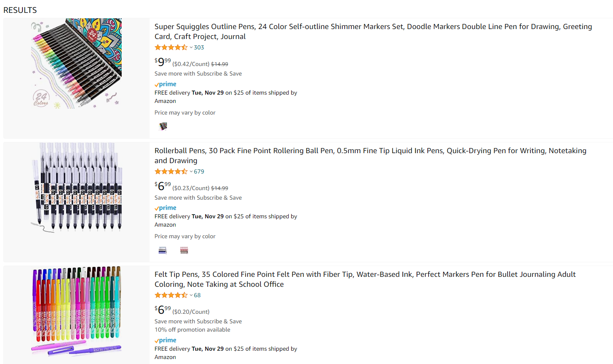Click the $9.99 price of Super Squiggles
613x364 pixels.
[163, 62]
